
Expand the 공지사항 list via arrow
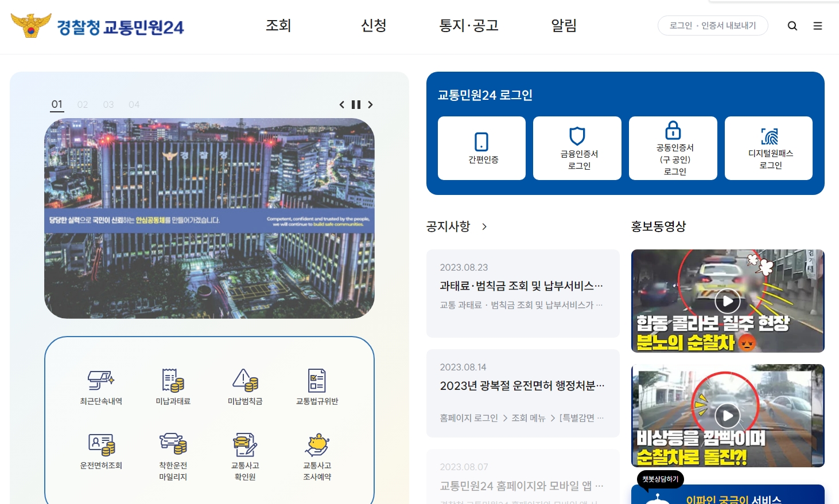484,226
